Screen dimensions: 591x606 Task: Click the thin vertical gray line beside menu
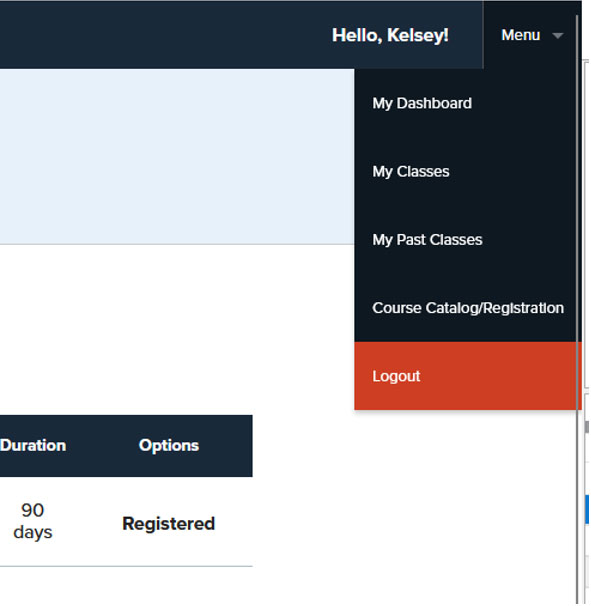[577, 309]
